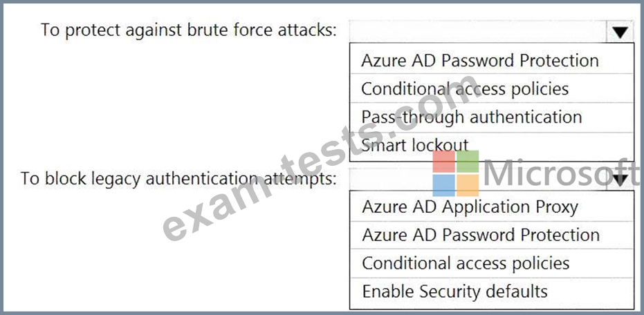This screenshot has width=644, height=315.
Task: Click the yellow square of Microsoft logo
Action: coord(468,185)
